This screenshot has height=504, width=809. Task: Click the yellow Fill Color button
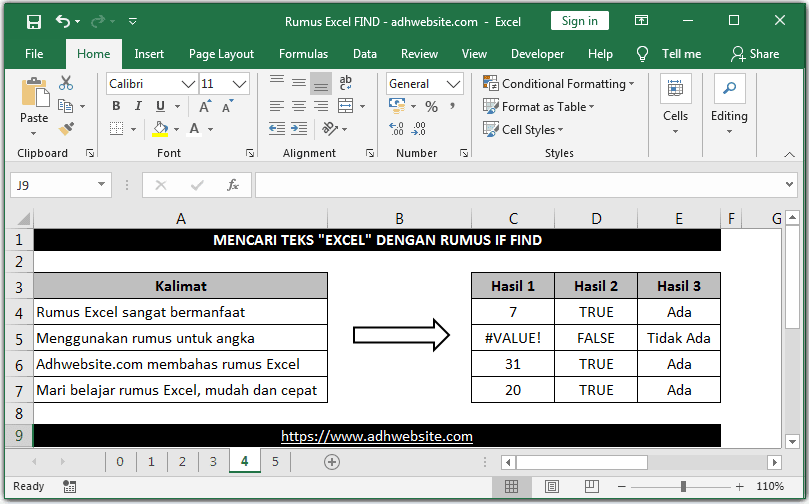(160, 129)
